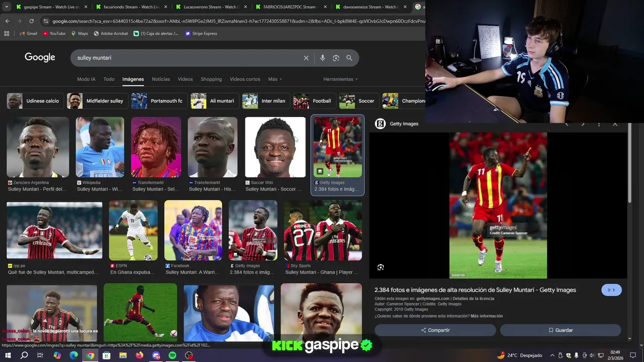Open the YouTube bookmark
Screen dimensions: 644x362
point(54,34)
